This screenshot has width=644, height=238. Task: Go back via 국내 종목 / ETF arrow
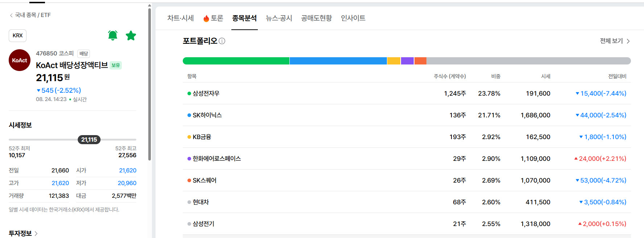[11, 15]
